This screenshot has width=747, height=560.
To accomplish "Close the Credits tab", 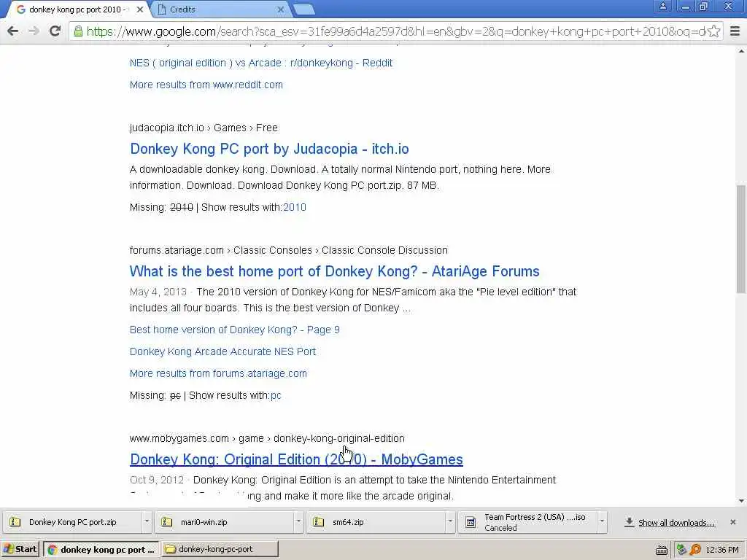I will (281, 9).
